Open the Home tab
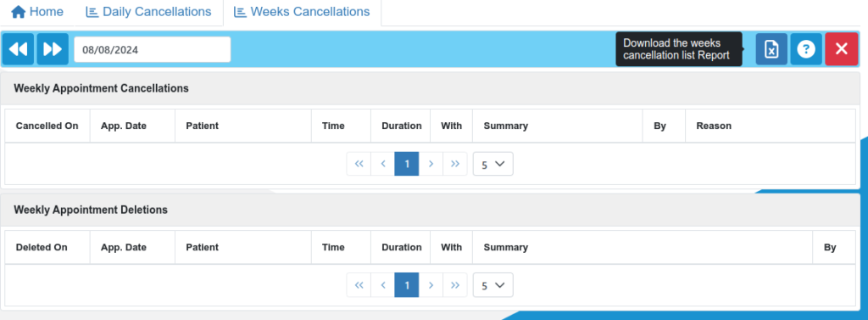 [x=37, y=12]
